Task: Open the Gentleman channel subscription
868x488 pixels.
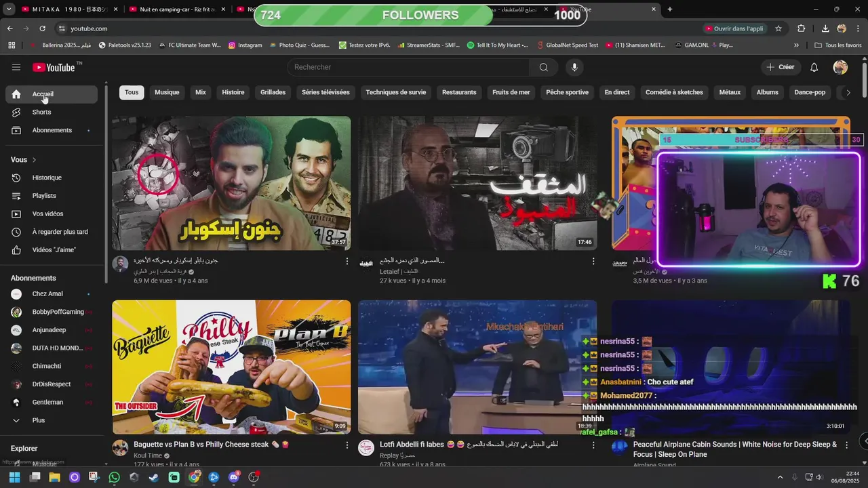Action: click(x=52, y=403)
